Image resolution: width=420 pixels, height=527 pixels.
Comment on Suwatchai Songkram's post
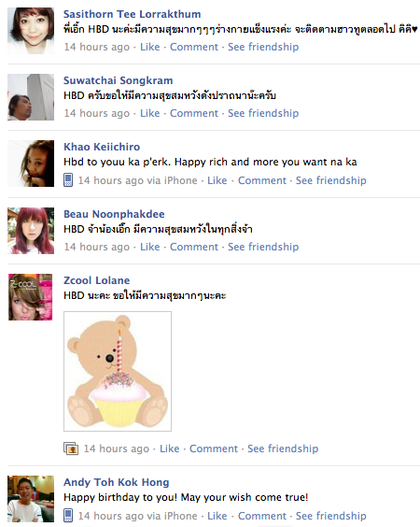(x=194, y=113)
